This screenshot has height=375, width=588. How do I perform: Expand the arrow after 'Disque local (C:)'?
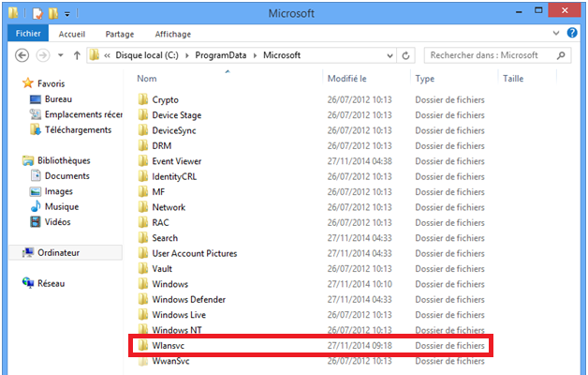[186, 55]
